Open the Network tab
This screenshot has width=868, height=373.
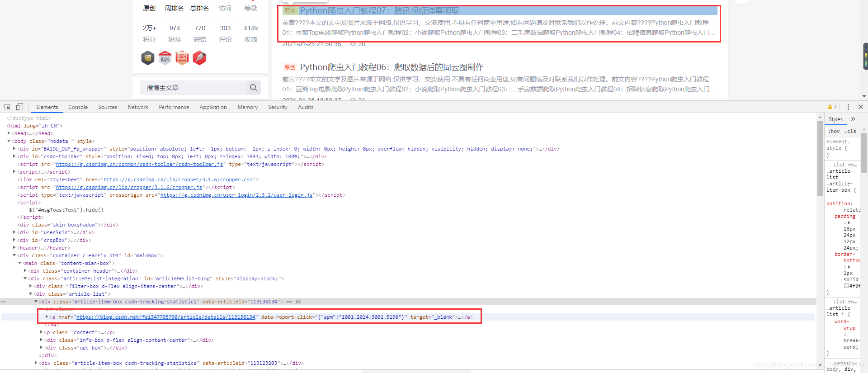pos(138,107)
